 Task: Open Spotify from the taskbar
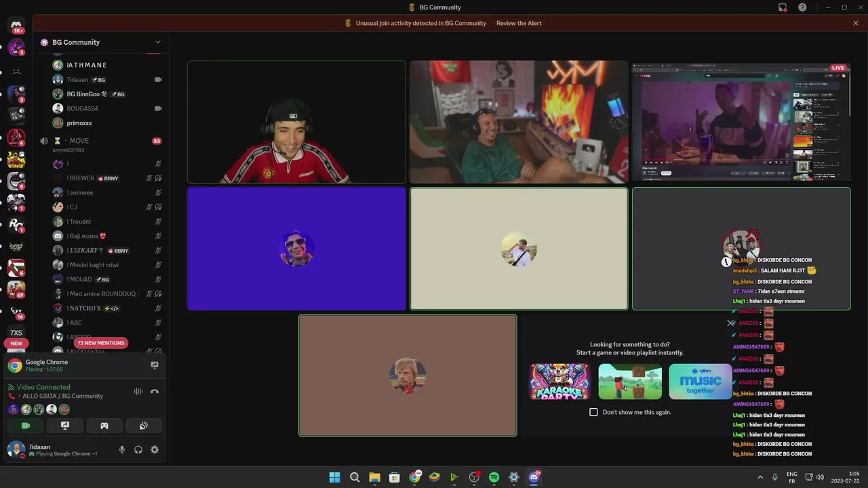coord(494,477)
